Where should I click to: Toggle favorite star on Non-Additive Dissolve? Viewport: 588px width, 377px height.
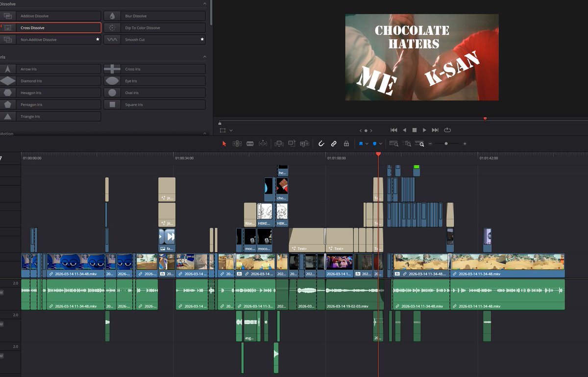[98, 39]
